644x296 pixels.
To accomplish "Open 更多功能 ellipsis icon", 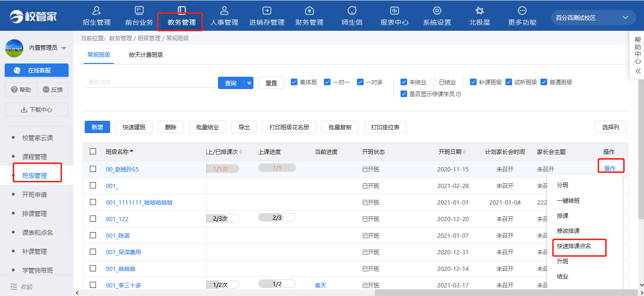I will (522, 10).
